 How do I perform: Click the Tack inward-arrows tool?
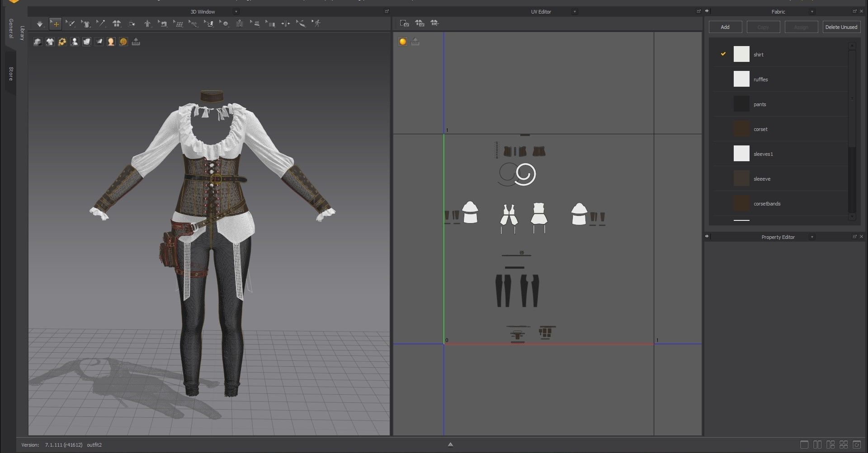coord(286,23)
